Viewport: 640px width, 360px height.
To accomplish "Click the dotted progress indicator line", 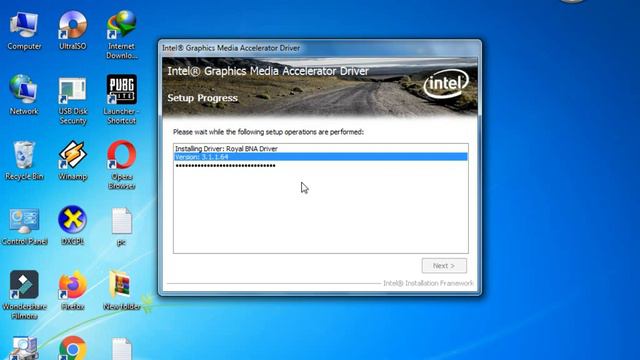I will (x=225, y=166).
